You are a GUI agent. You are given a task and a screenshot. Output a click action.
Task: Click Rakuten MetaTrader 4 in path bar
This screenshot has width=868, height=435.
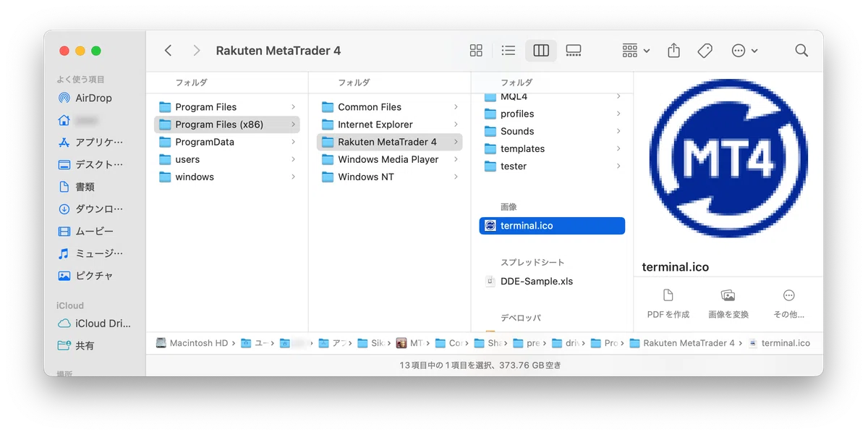point(682,343)
